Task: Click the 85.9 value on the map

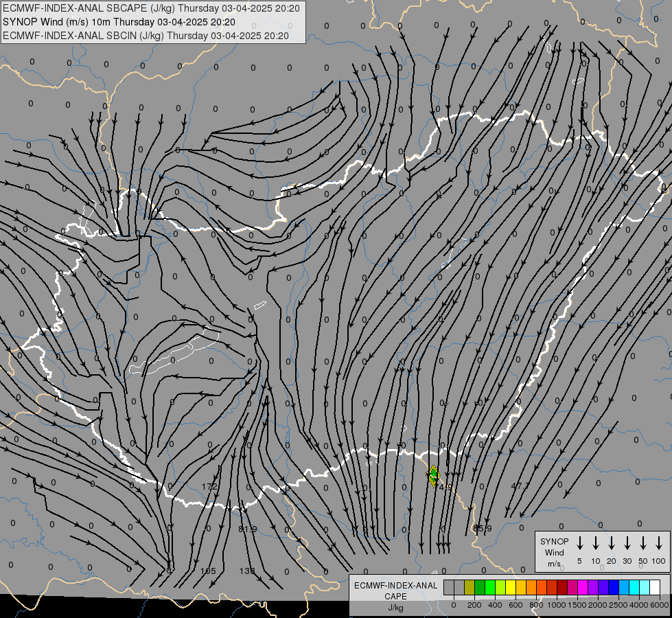Action: point(483,528)
